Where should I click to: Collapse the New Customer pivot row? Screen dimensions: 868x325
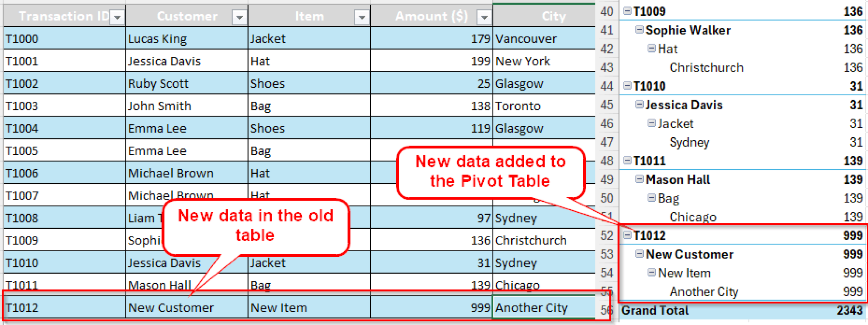point(639,254)
